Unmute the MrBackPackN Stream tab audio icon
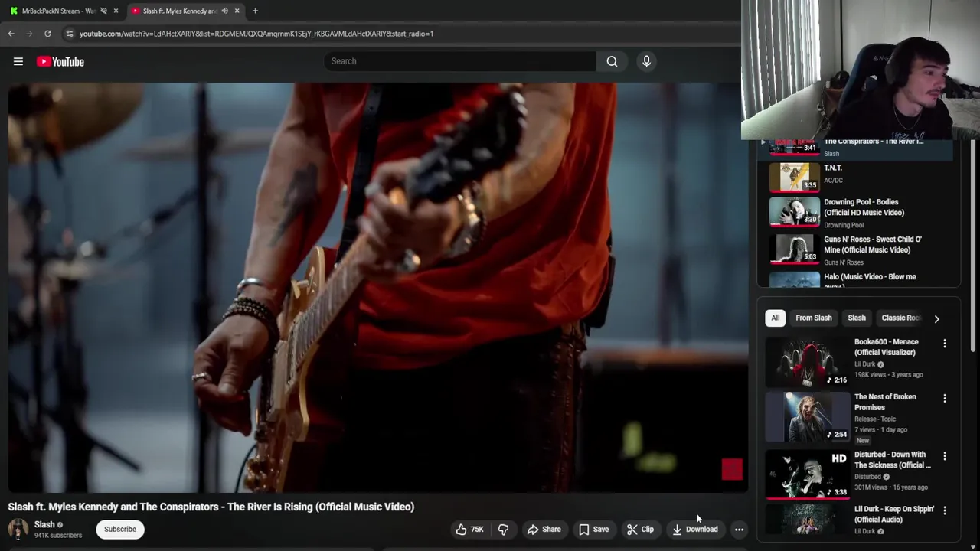 pyautogui.click(x=103, y=11)
